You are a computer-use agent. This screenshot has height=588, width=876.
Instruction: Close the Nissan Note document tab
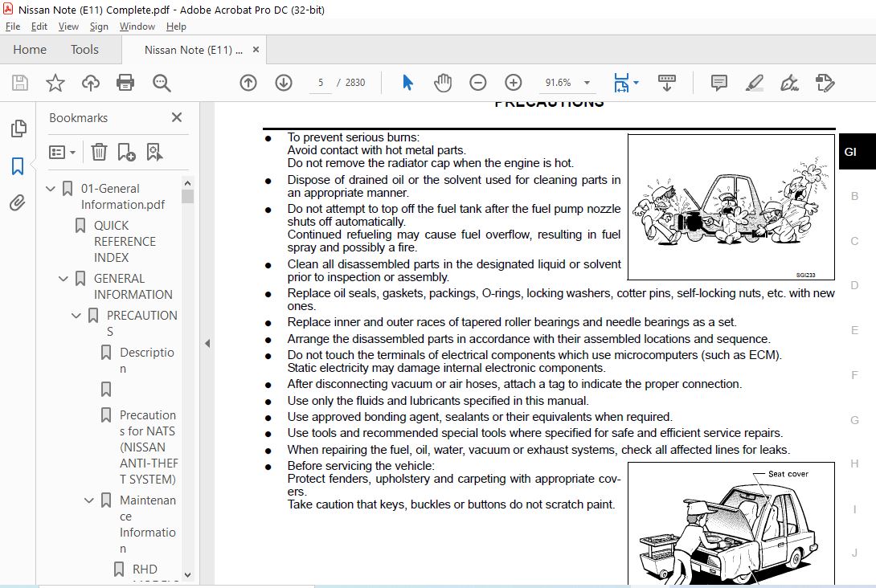pyautogui.click(x=256, y=50)
